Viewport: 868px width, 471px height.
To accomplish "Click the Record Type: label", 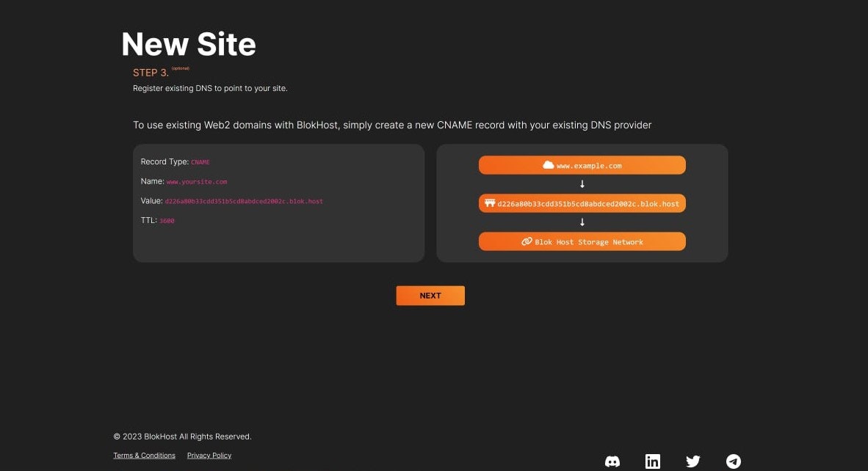I will pyautogui.click(x=164, y=161).
